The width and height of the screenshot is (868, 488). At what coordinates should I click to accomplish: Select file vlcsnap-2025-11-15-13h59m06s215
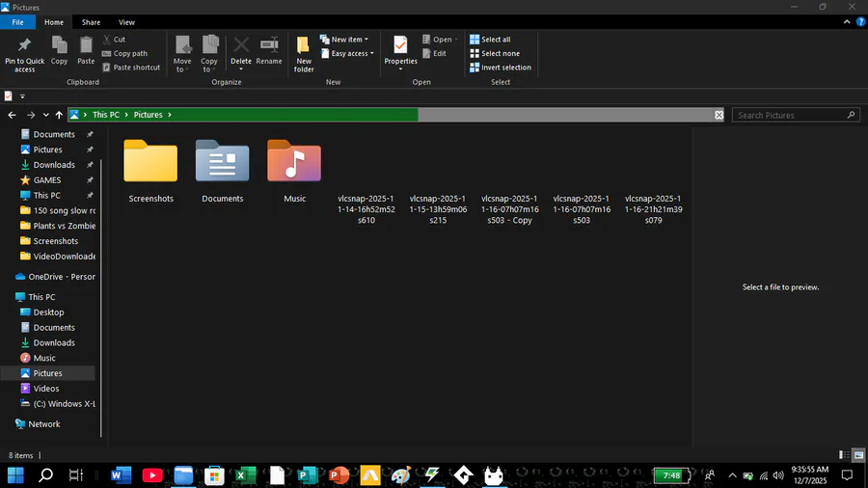click(438, 208)
